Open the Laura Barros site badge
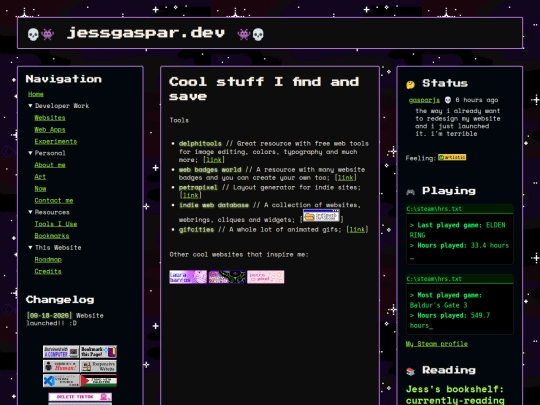 point(188,277)
